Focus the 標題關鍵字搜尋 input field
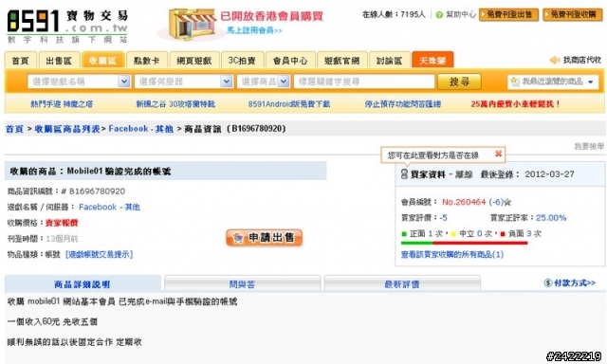The width and height of the screenshot is (607, 364). coord(364,82)
